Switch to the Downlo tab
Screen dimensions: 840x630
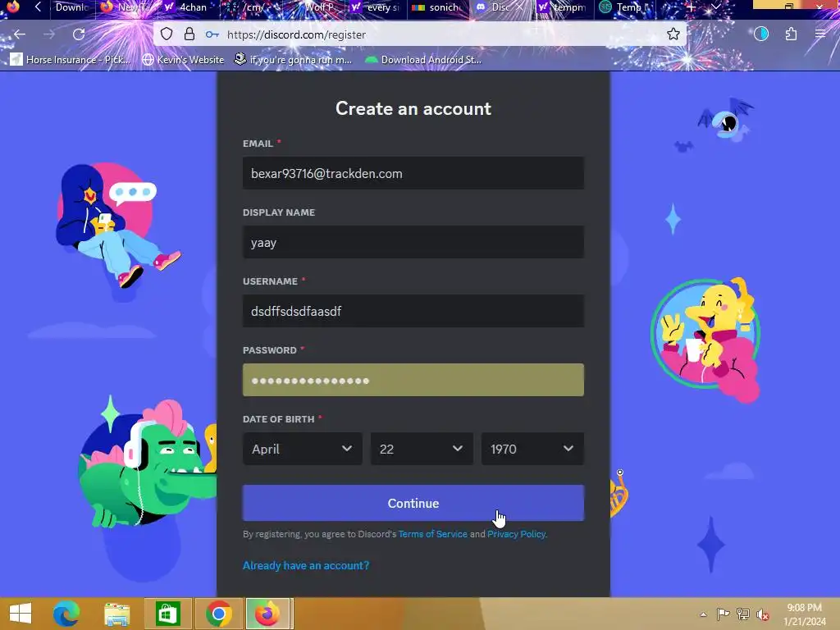point(70,7)
